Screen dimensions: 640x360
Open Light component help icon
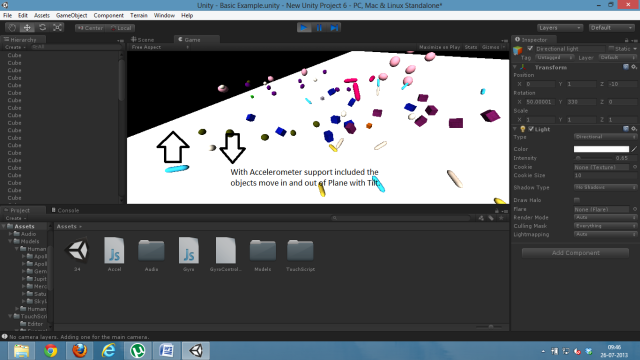[x=626, y=129]
